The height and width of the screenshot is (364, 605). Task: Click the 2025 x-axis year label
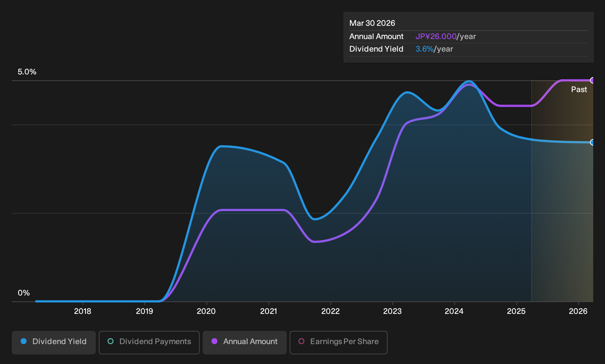tap(516, 311)
